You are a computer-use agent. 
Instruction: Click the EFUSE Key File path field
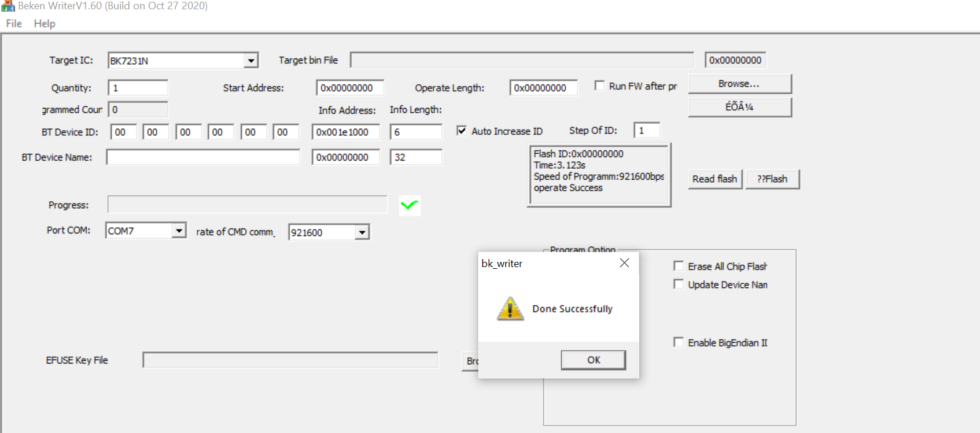click(x=290, y=360)
